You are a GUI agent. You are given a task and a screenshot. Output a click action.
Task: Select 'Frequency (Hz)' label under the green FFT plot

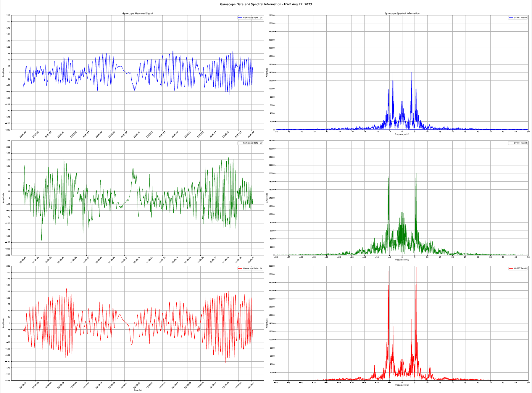[402, 260]
